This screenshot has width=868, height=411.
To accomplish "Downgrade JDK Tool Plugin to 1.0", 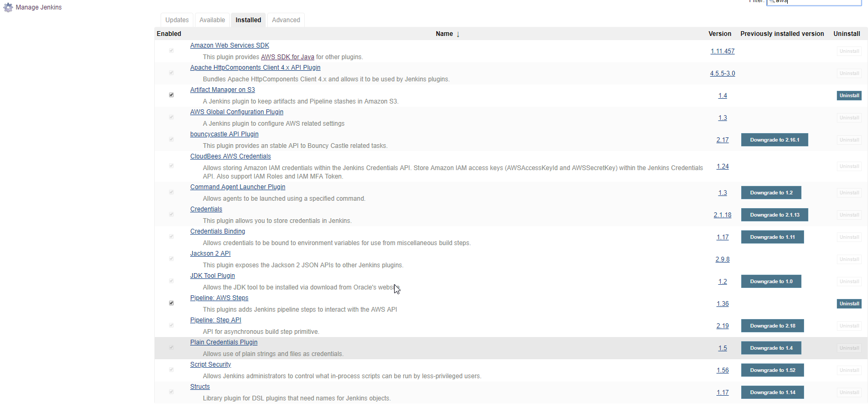I will (771, 282).
